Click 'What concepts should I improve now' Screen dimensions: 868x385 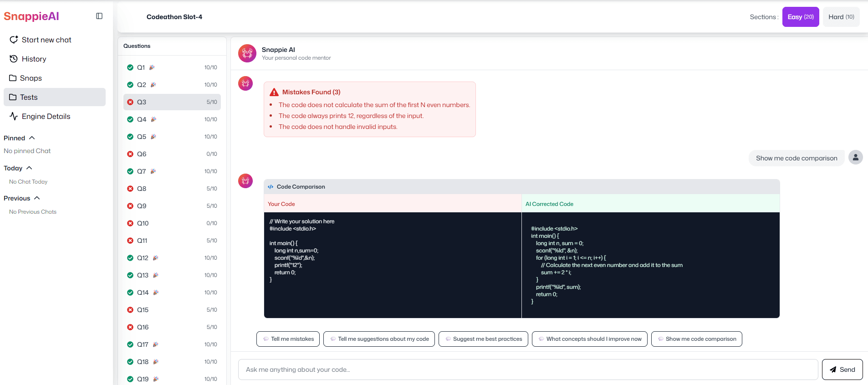[x=589, y=339]
